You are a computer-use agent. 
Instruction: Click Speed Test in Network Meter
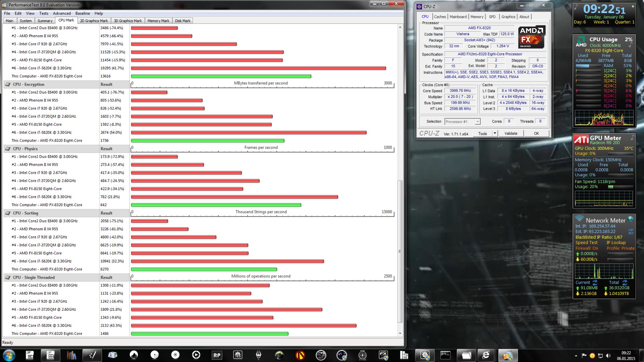click(586, 243)
